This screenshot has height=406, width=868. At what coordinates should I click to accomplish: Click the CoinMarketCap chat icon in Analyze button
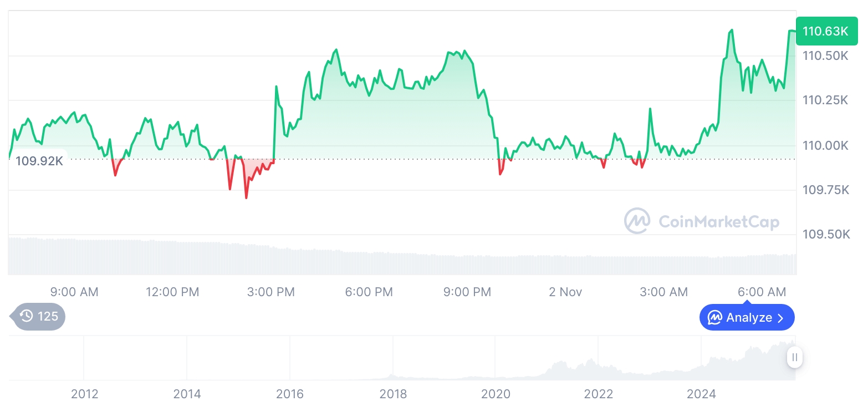tap(714, 318)
